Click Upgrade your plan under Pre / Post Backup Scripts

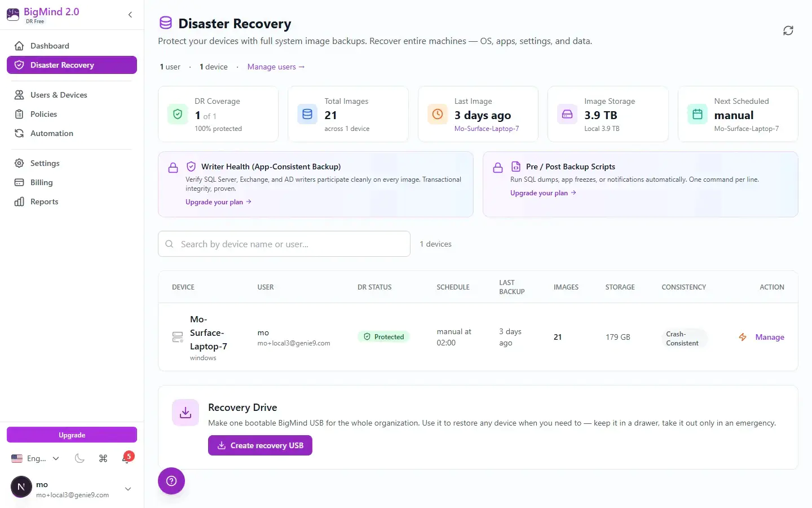point(543,193)
